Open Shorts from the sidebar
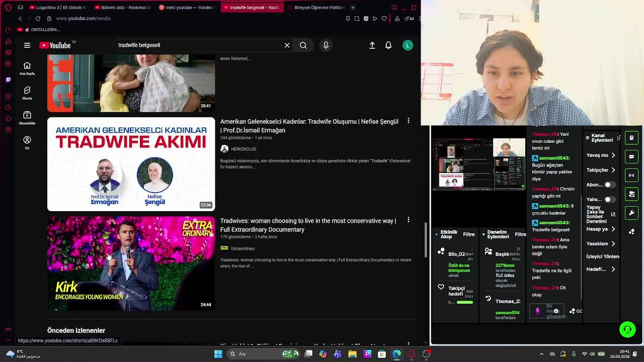The width and height of the screenshot is (644, 362). [x=27, y=93]
